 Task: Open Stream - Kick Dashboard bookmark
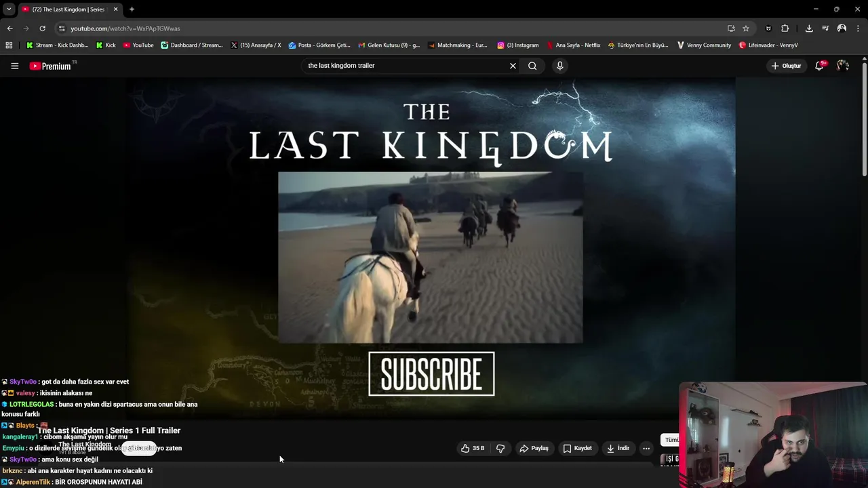57,45
